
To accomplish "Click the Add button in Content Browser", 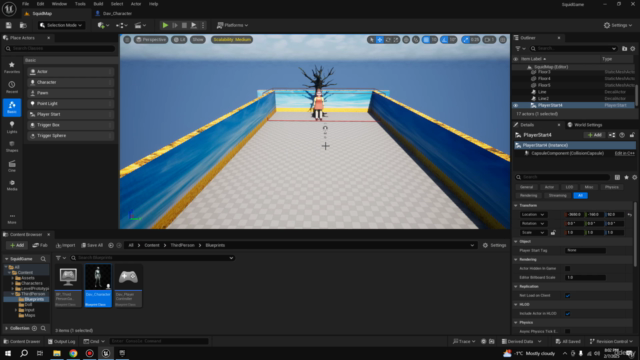I will (17, 245).
